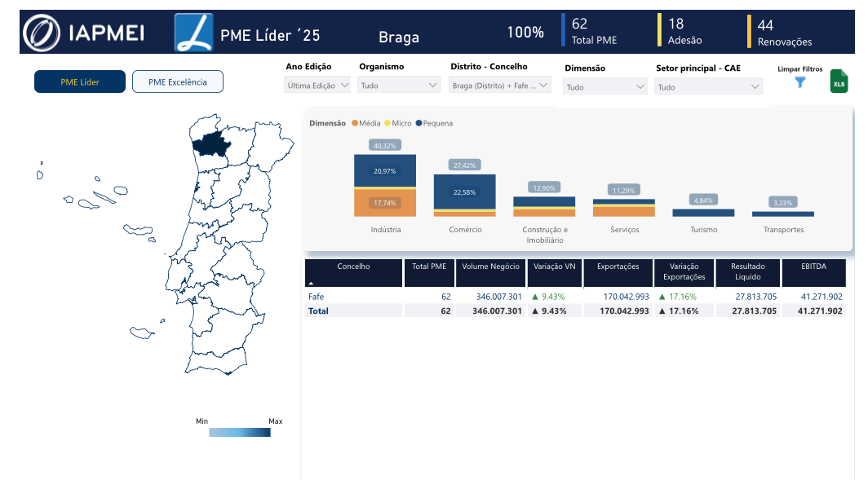The height and width of the screenshot is (489, 868).
Task: Open the Setor principal - CAE dropdown
Action: pos(708,87)
